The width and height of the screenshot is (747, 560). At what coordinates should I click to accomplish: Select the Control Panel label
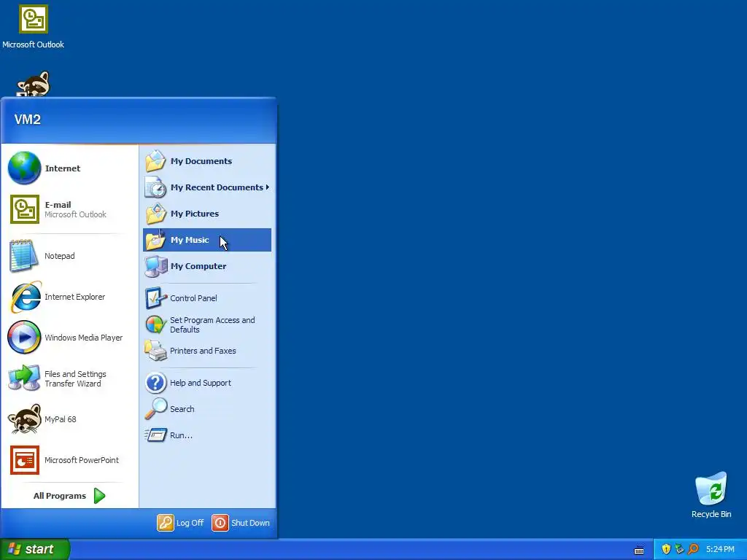pyautogui.click(x=193, y=298)
